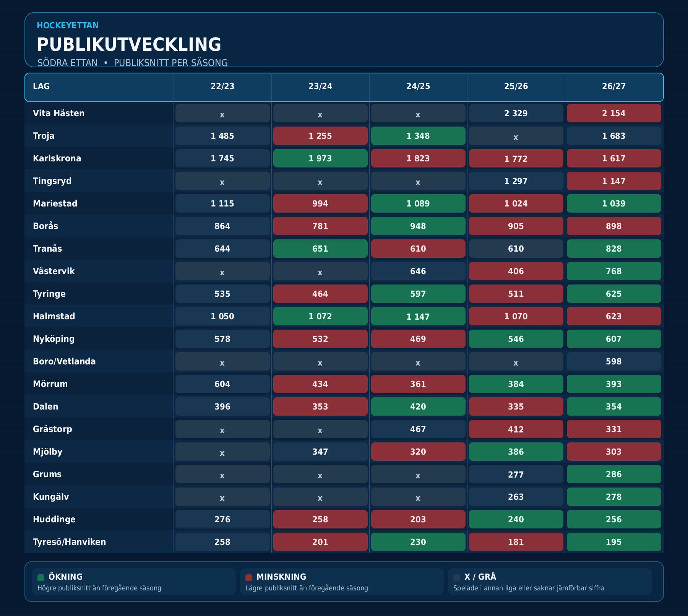Click Huddinge's red 203 cell
Viewport: 688px width, 616px height.
coord(418,519)
